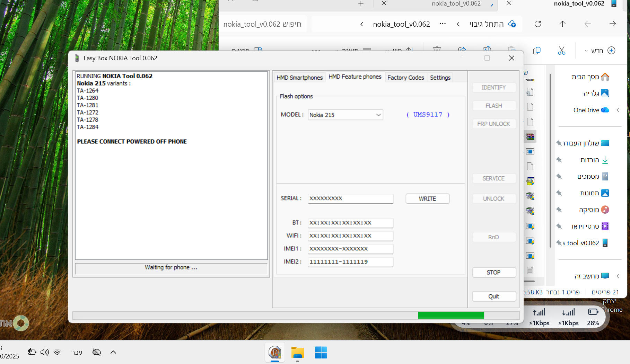
Task: Expand the This PC tree item
Action: (618, 276)
